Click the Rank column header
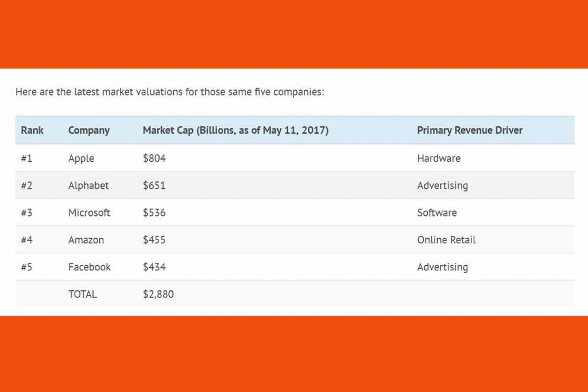The width and height of the screenshot is (588, 392). click(32, 130)
